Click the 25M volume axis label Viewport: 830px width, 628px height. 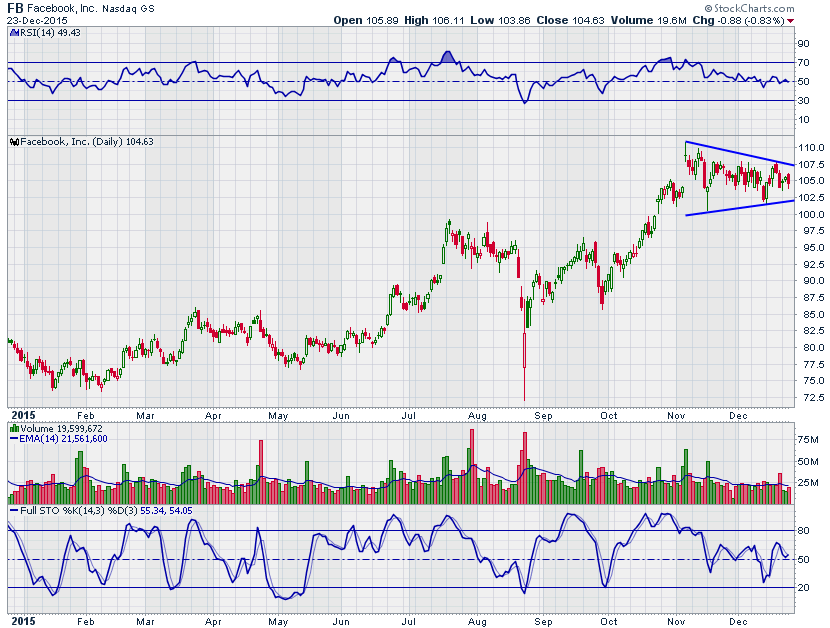(808, 483)
